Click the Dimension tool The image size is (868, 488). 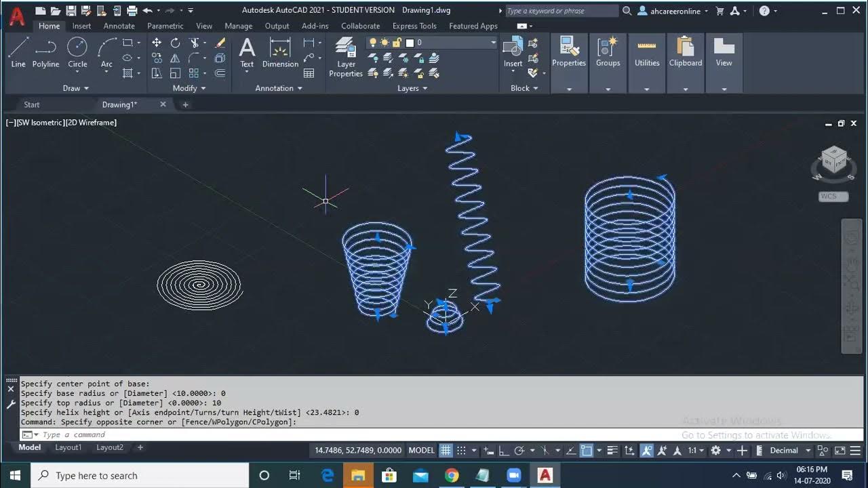(280, 52)
